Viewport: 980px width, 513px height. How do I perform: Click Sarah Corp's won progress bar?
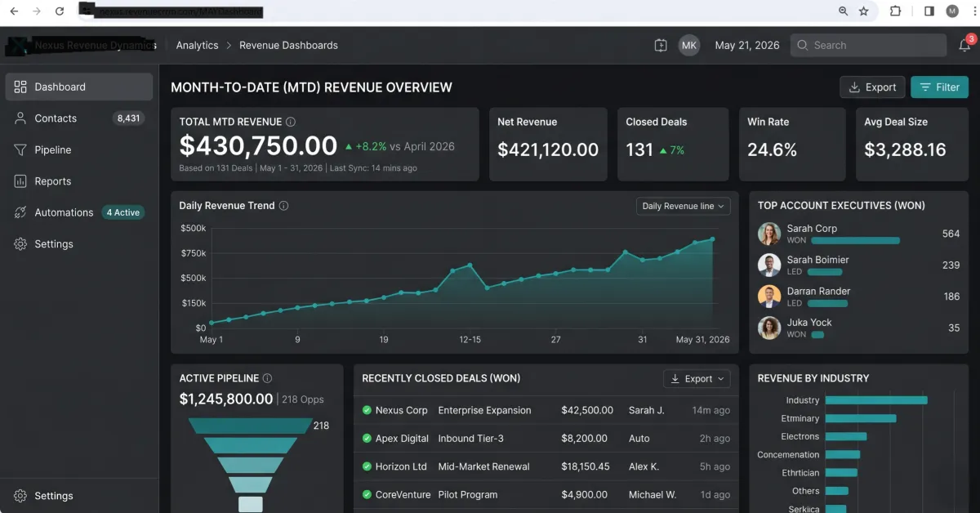pos(855,241)
